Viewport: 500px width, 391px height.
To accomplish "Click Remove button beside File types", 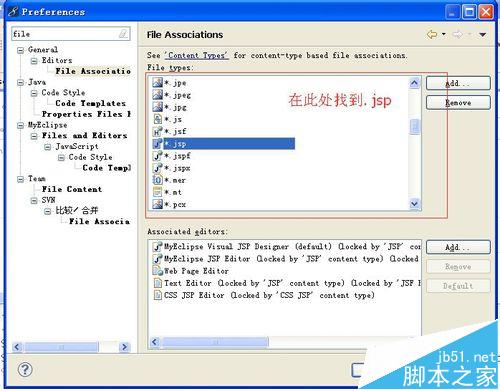I will 458,102.
